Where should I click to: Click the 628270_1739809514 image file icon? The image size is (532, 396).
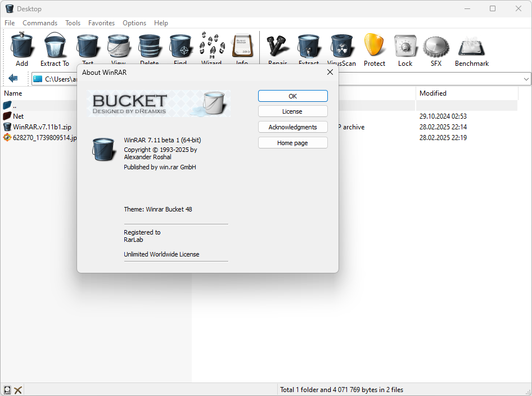coord(7,137)
